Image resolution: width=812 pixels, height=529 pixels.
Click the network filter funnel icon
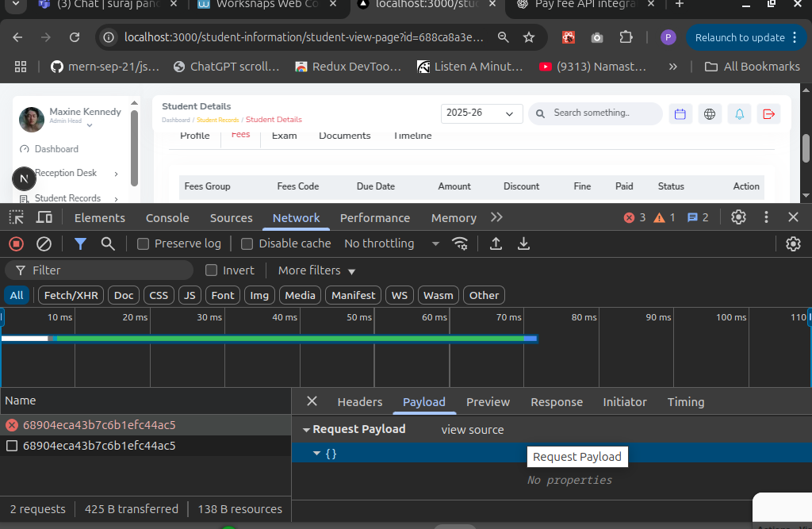tap(80, 243)
